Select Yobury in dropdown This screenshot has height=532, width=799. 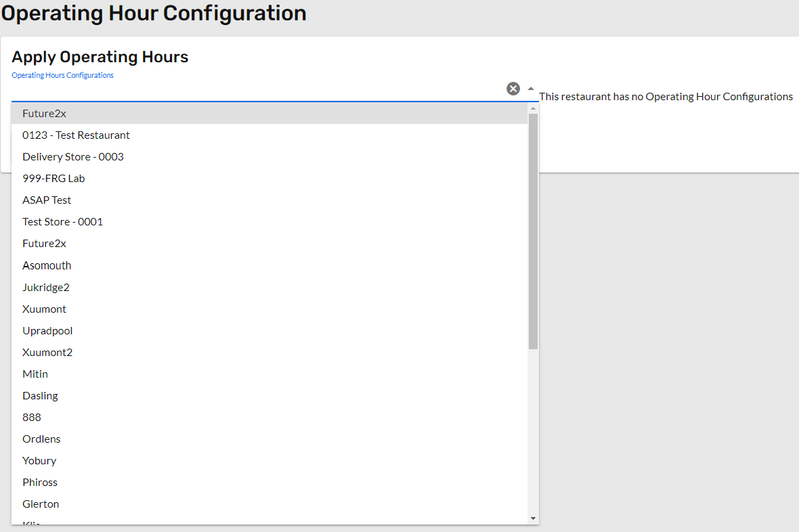pos(269,461)
